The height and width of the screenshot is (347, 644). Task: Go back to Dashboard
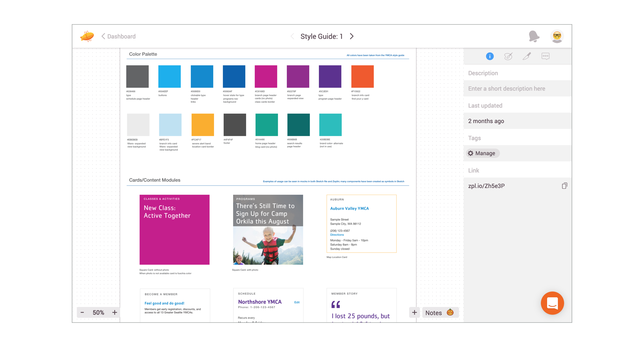(118, 36)
